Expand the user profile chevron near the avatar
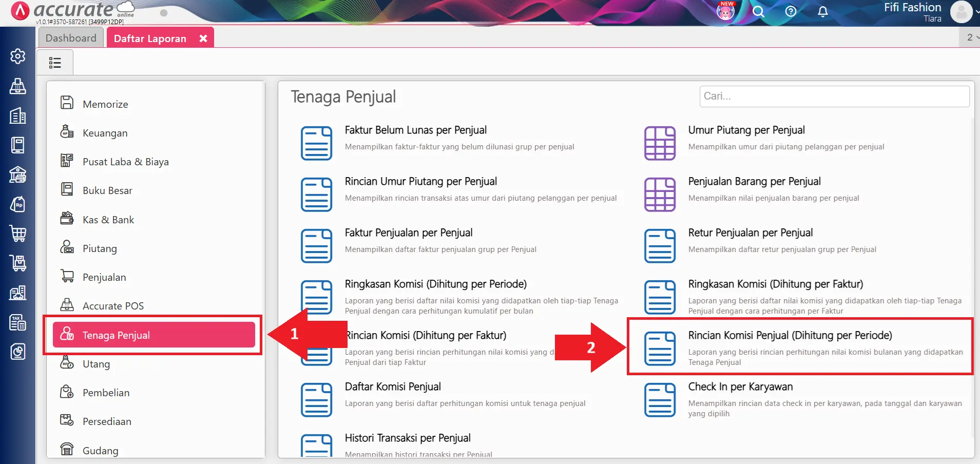The height and width of the screenshot is (464, 980). point(976,12)
